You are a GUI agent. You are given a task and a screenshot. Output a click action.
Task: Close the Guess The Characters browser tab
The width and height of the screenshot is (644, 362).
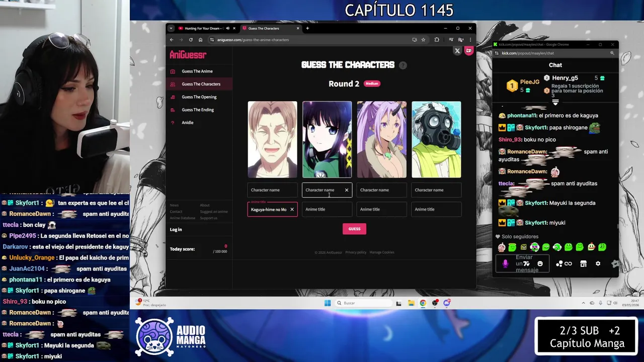tap(297, 28)
